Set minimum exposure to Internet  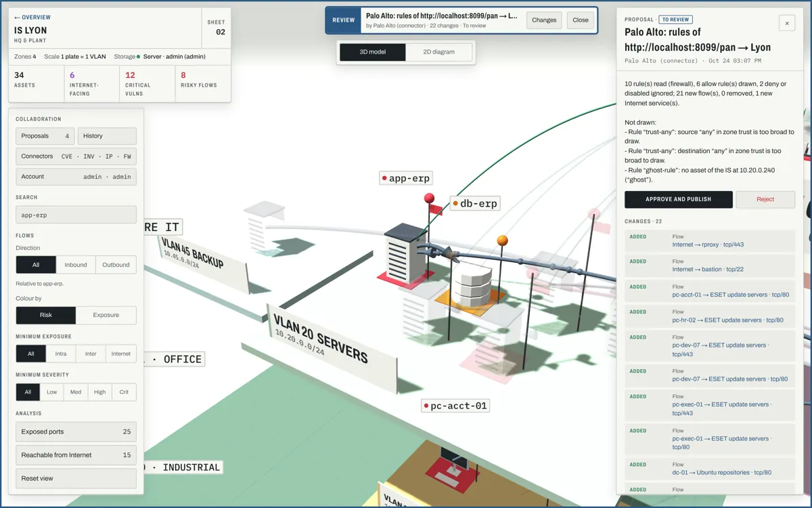[121, 354]
